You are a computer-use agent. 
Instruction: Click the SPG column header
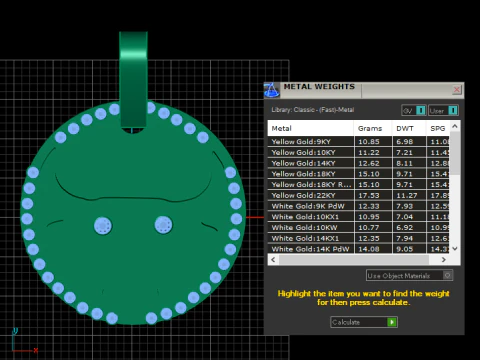[x=438, y=128]
